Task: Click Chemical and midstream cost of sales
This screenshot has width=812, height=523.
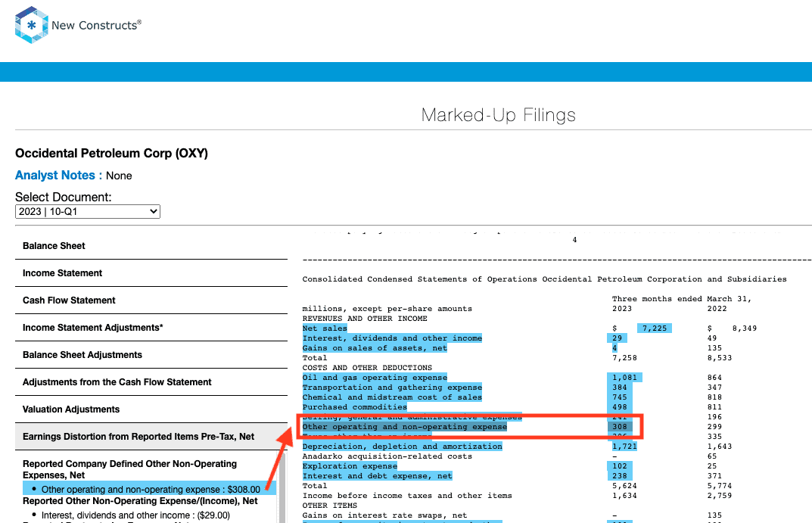Action: tap(392, 397)
